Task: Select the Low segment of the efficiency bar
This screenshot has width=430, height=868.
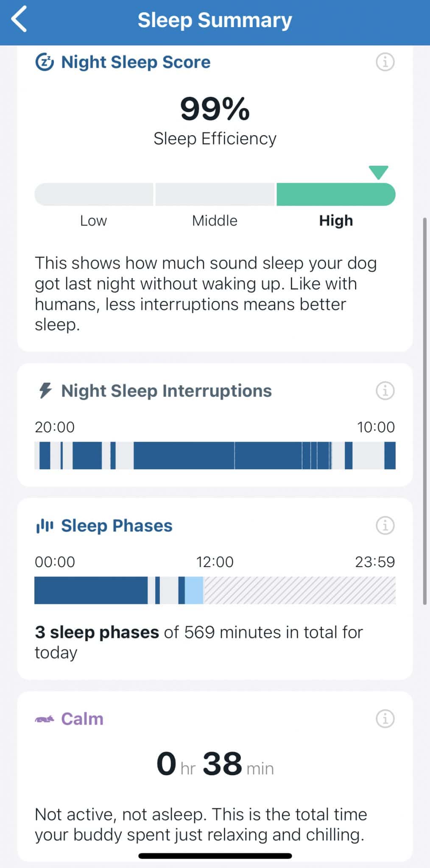Action: (93, 194)
